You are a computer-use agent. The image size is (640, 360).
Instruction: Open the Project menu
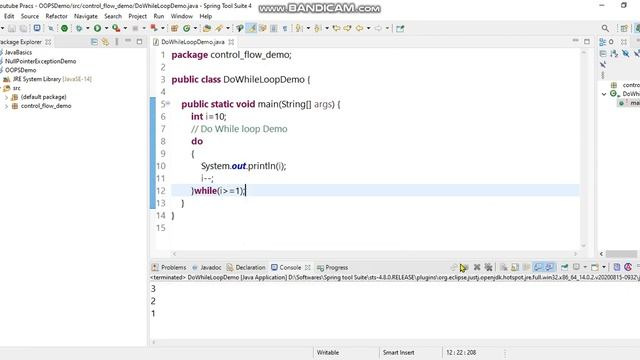pos(138,16)
